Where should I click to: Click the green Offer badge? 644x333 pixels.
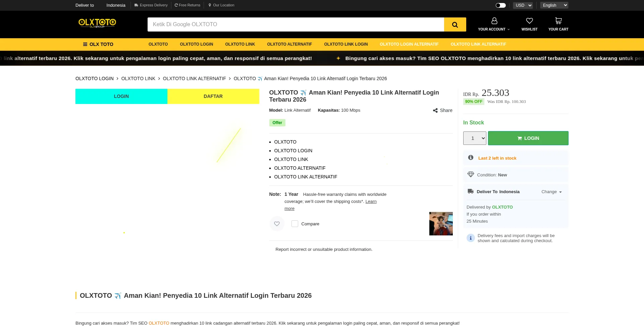click(x=277, y=123)
